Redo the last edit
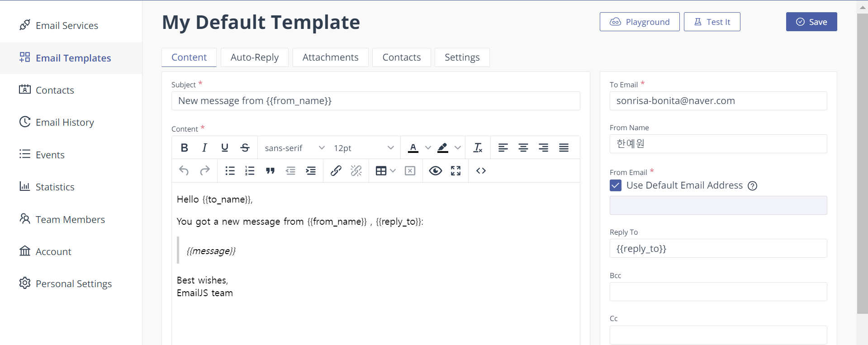868x345 pixels. click(204, 170)
